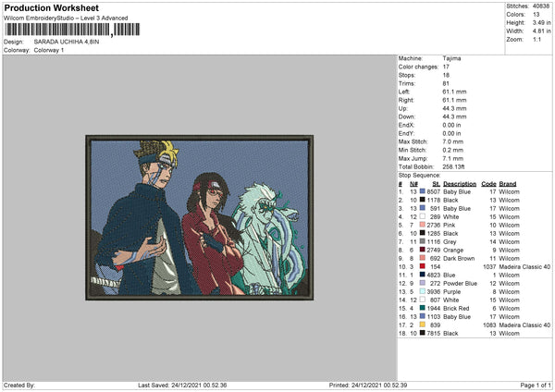The width and height of the screenshot is (555, 392).
Task: Click the 'Brand' column header
Action: [x=508, y=184]
